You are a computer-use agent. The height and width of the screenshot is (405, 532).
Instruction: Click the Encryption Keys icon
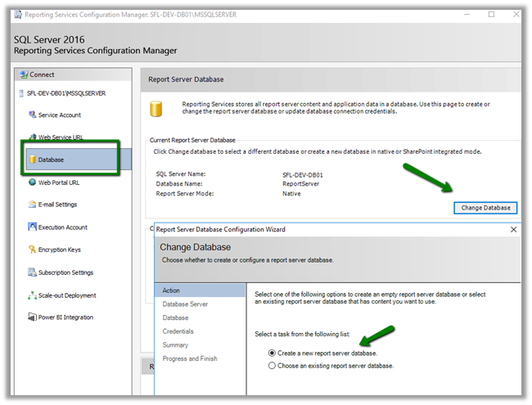tap(32, 250)
